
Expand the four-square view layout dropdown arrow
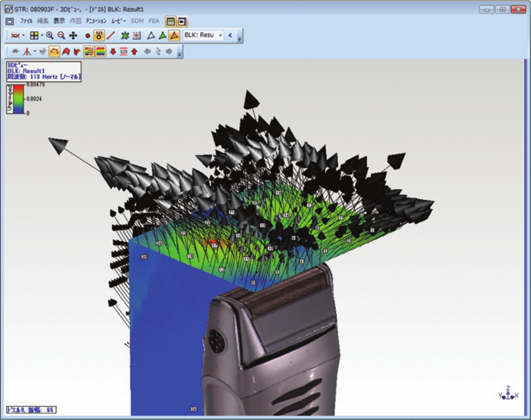coord(42,36)
